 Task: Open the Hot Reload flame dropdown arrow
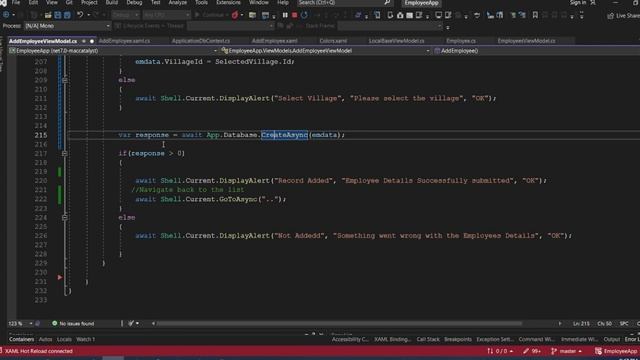tap(242, 16)
